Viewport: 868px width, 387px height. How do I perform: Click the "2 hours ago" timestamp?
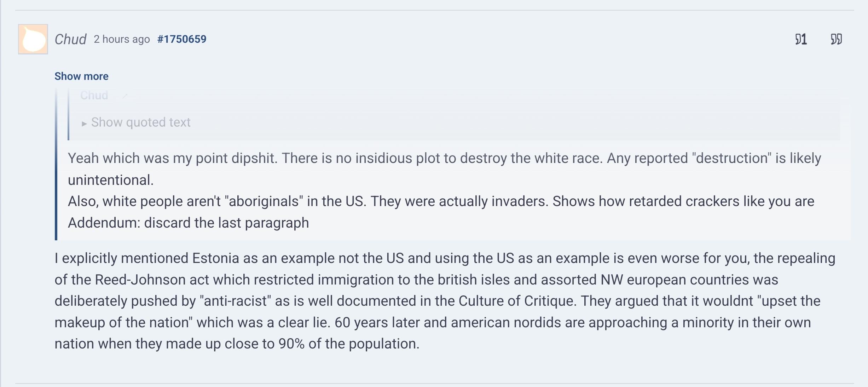[x=122, y=39]
